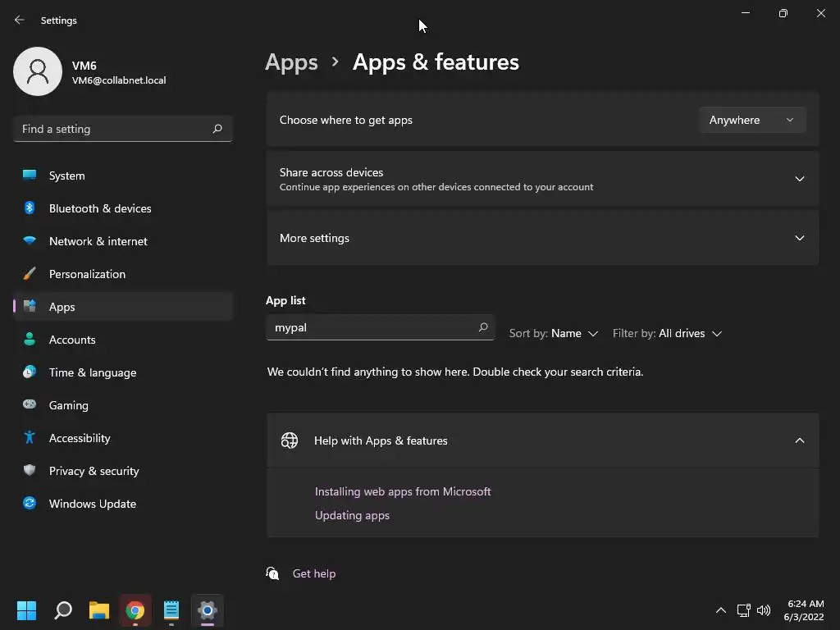
Task: Expand the More settings section
Action: (x=799, y=238)
